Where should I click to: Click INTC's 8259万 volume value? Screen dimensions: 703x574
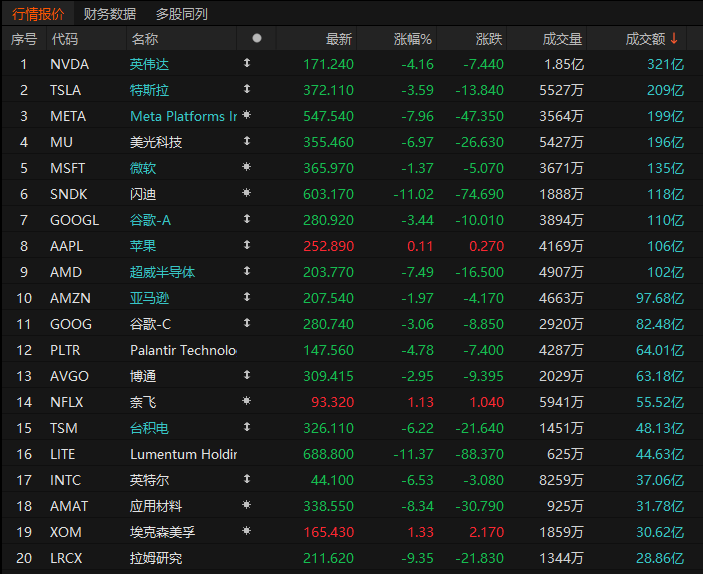tap(561, 480)
